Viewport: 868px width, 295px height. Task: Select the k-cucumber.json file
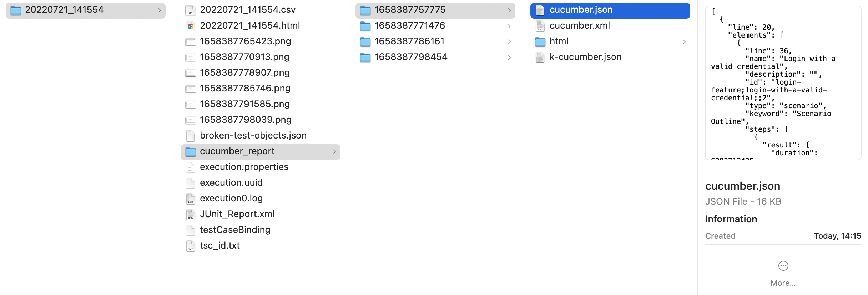point(585,57)
